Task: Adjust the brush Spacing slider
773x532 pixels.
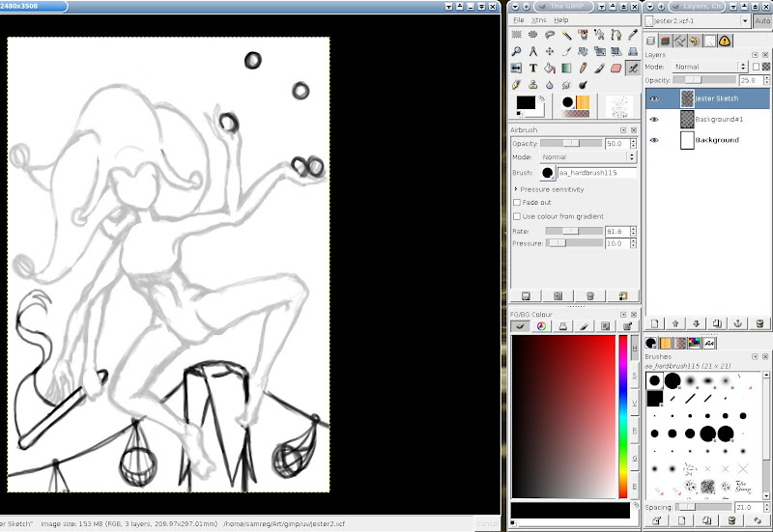Action: [x=703, y=507]
